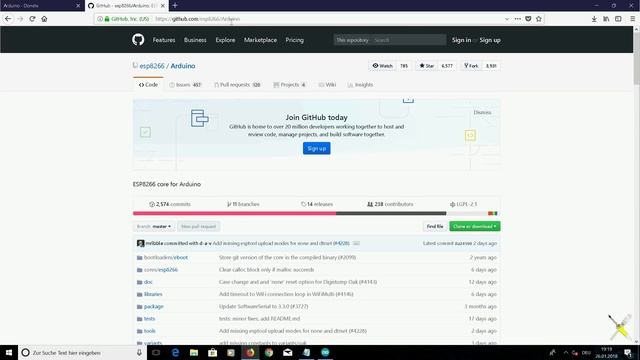
Task: Open Windows notification center icon
Action: pyautogui.click(x=628, y=353)
